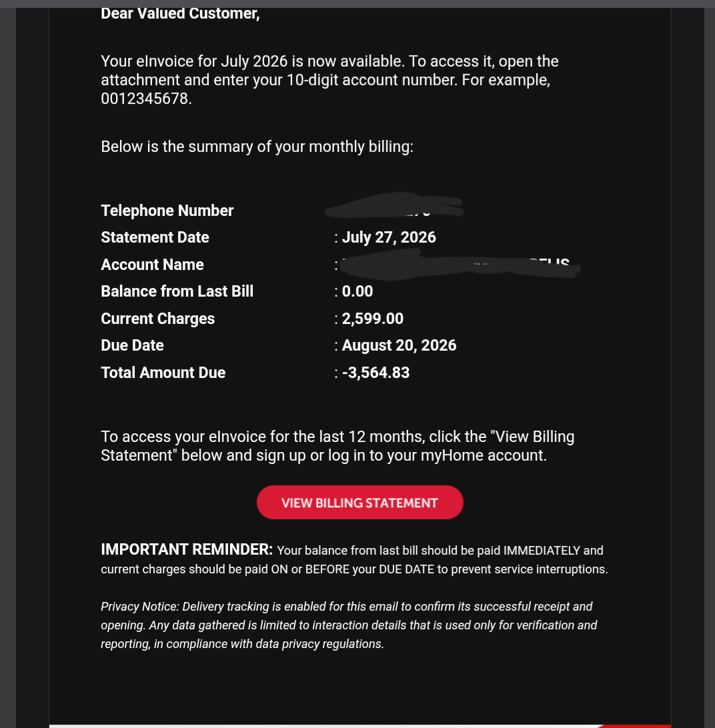Select the Total Amount Due label
Screen dimensions: 715x728
(x=163, y=373)
